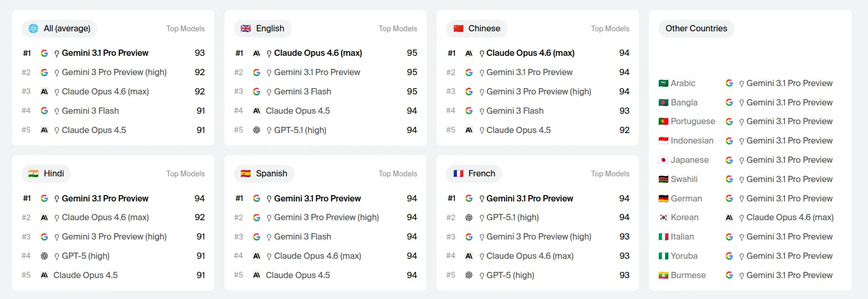Select the Spanish language pill
This screenshot has width=868, height=299.
coord(264,173)
